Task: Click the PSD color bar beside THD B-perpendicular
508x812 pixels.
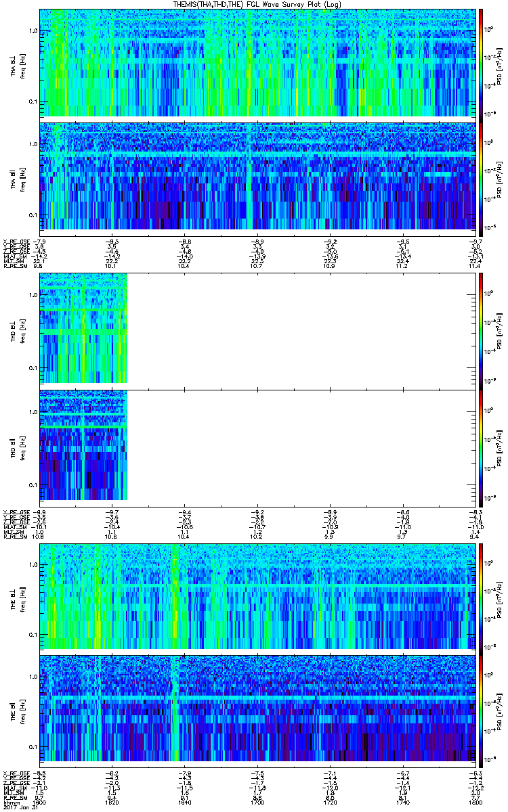Action: click(x=481, y=330)
